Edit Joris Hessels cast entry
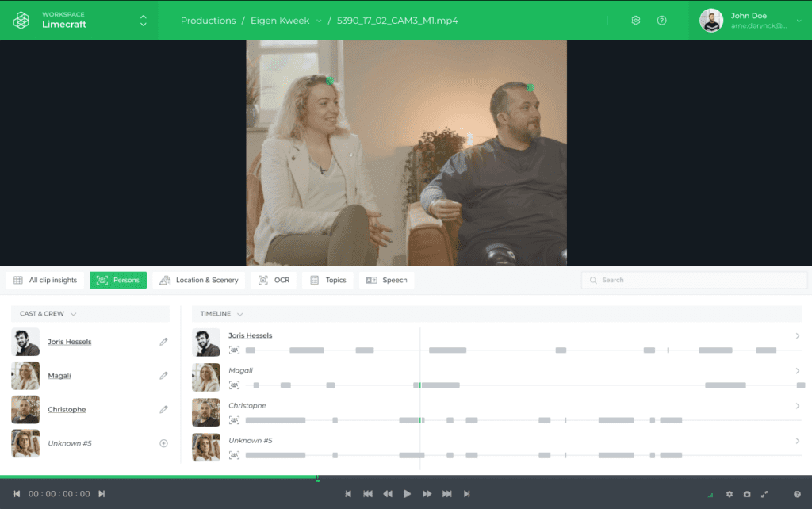Screen dimensions: 812x509 (x=163, y=342)
